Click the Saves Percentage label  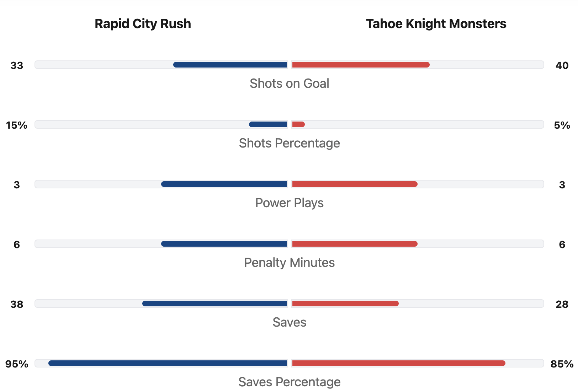[x=289, y=382]
